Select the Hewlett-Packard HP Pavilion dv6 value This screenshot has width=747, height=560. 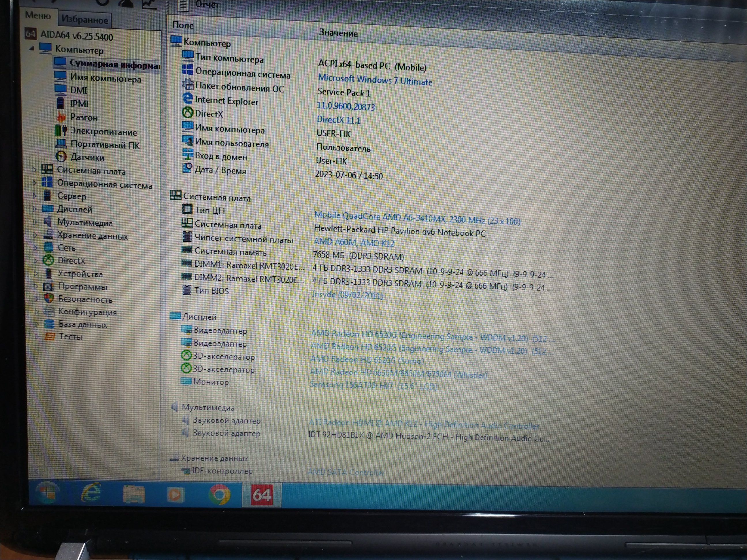click(399, 231)
